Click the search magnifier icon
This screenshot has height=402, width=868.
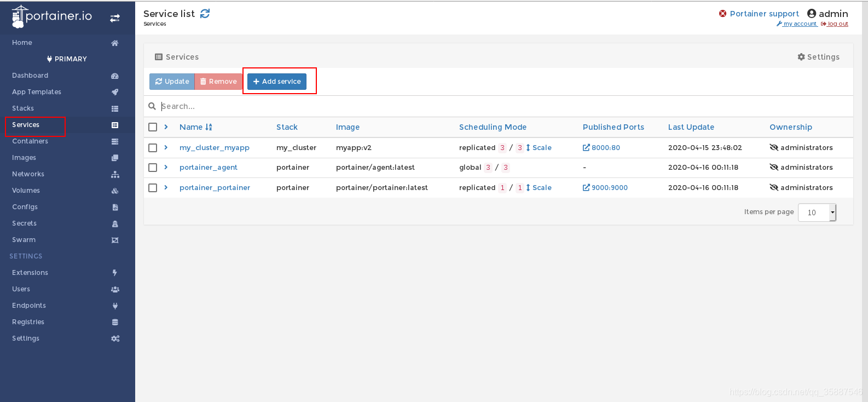[x=152, y=106]
